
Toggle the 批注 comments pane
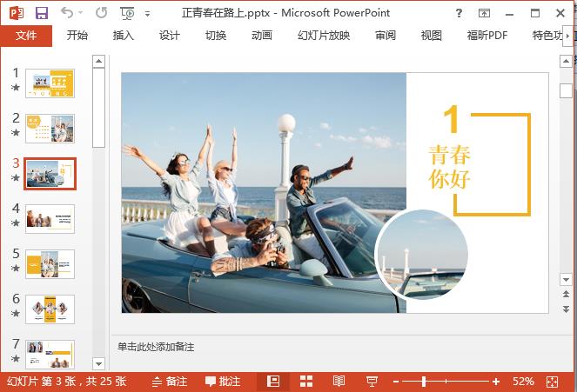[x=223, y=382]
